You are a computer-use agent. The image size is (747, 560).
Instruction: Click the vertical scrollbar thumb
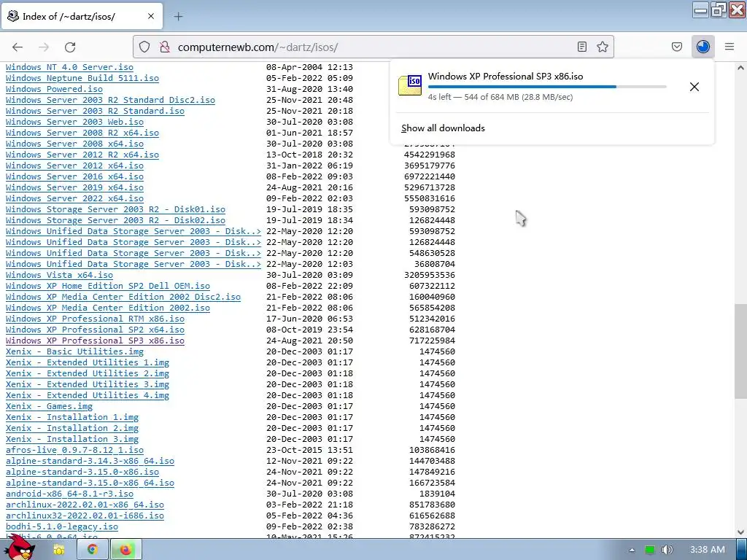pyautogui.click(x=740, y=351)
